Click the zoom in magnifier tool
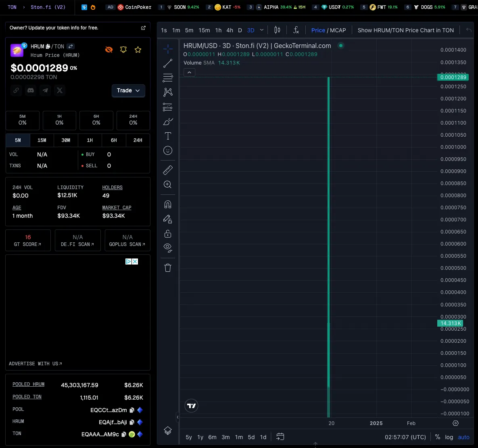 pos(168,184)
